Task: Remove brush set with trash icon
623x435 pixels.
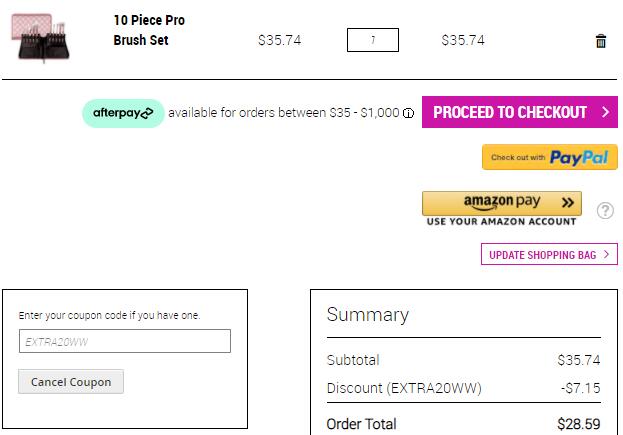Action: pos(601,41)
